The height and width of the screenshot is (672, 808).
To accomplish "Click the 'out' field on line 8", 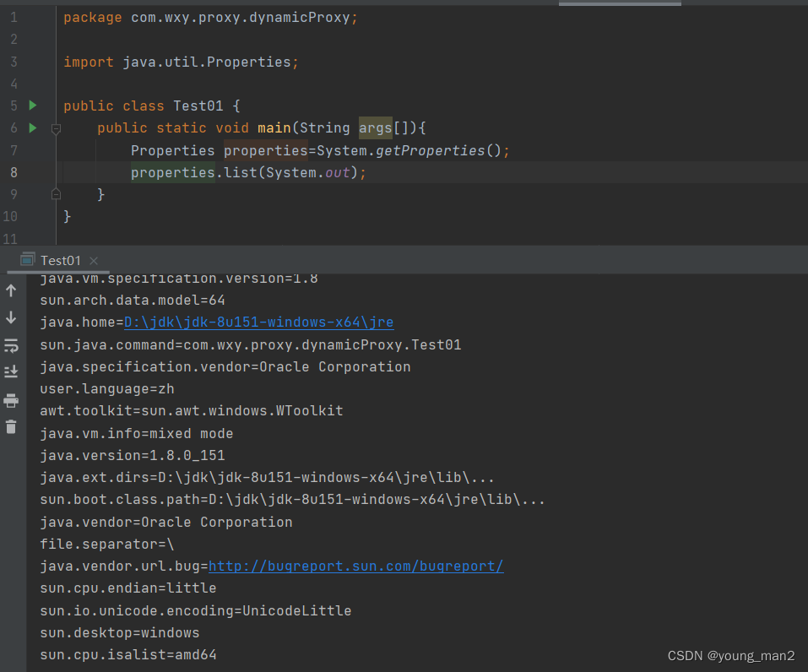I will point(338,172).
